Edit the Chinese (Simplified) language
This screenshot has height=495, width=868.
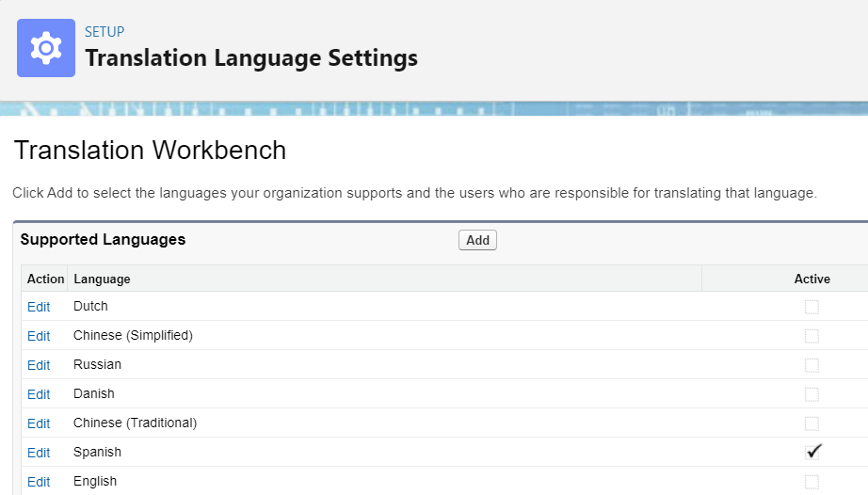39,336
